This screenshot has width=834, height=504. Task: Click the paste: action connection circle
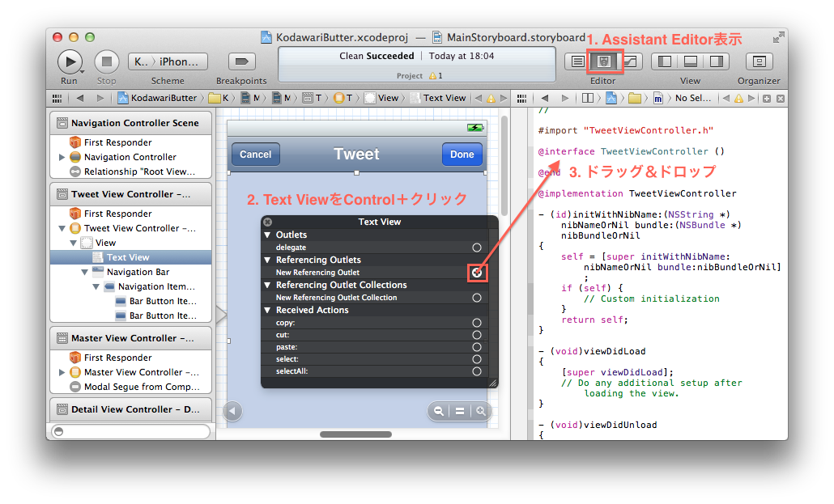tap(477, 347)
